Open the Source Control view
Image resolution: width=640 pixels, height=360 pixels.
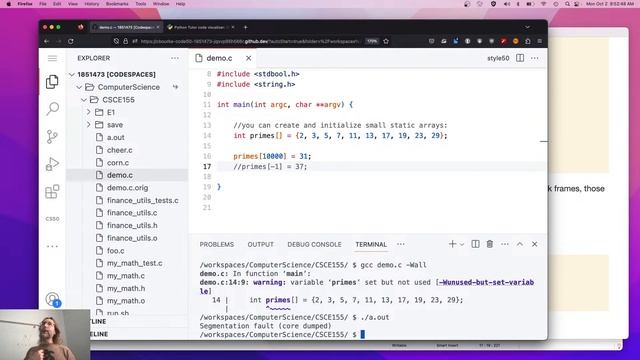(x=52, y=136)
